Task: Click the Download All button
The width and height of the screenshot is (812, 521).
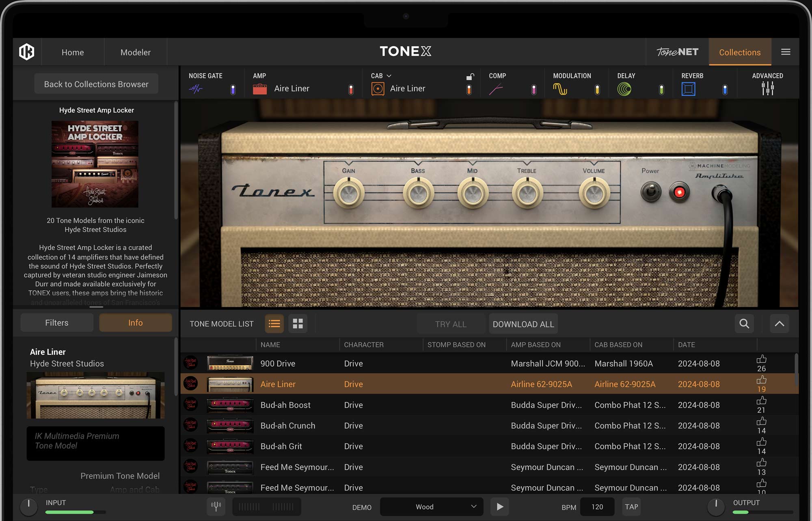Action: pos(523,324)
